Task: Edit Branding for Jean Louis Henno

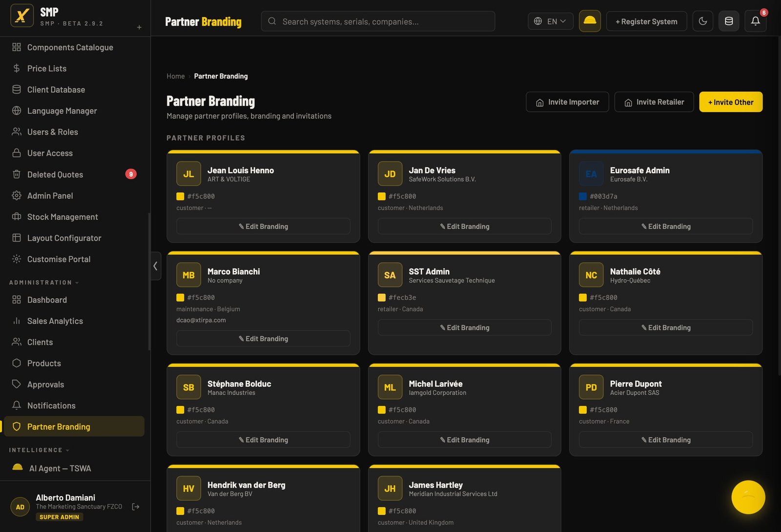Action: 263,226
